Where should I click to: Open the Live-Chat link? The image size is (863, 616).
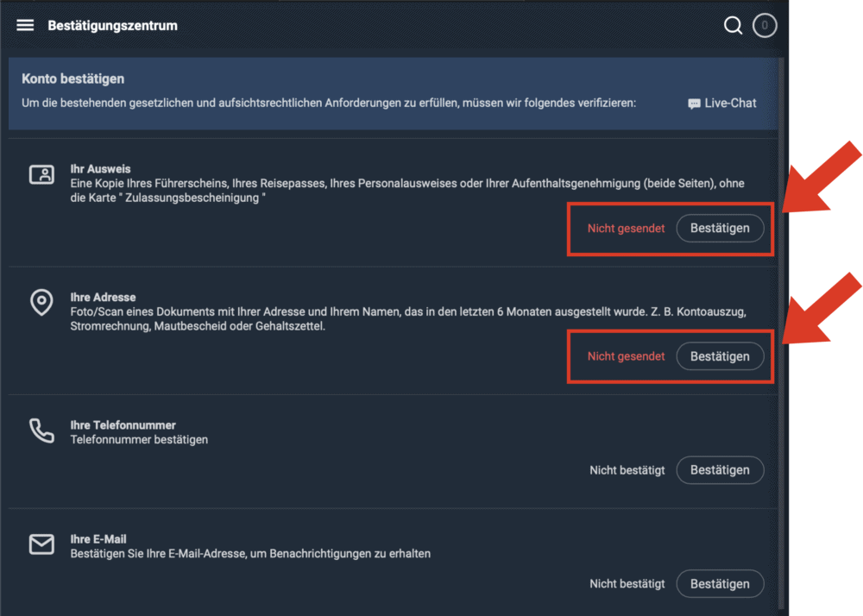731,103
